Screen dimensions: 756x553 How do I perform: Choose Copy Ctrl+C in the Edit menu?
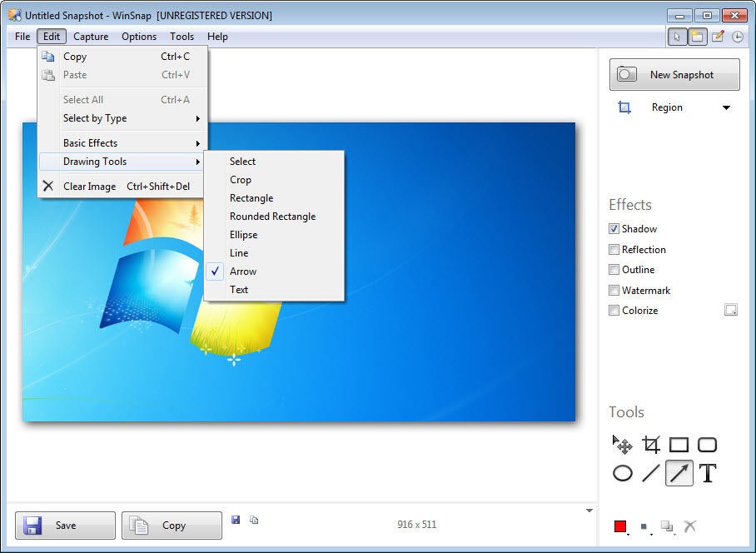(123, 57)
